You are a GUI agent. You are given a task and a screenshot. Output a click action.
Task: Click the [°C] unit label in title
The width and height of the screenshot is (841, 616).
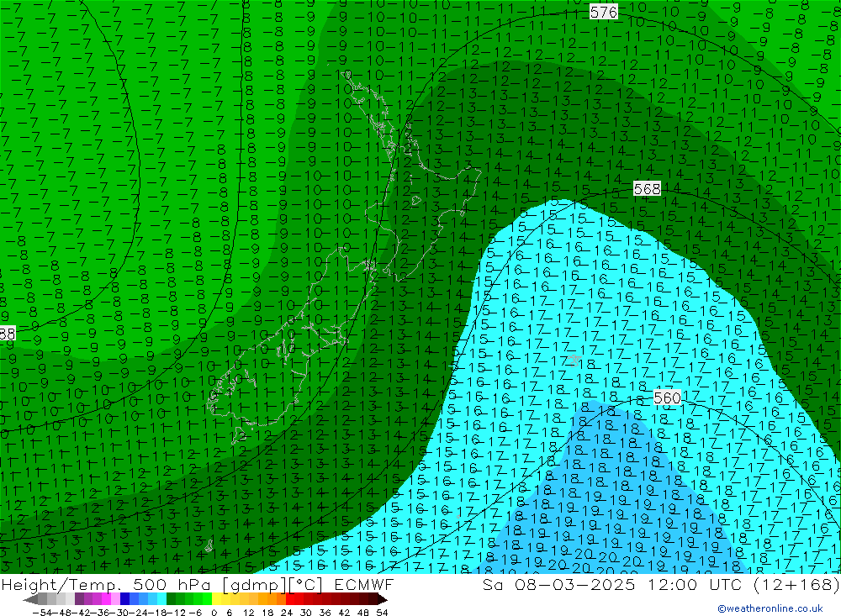tap(306, 584)
